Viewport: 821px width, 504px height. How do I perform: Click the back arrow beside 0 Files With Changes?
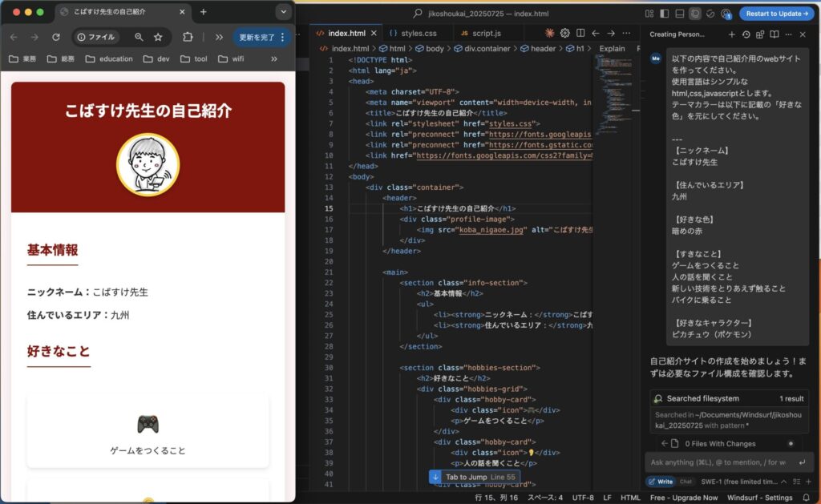[x=664, y=443]
